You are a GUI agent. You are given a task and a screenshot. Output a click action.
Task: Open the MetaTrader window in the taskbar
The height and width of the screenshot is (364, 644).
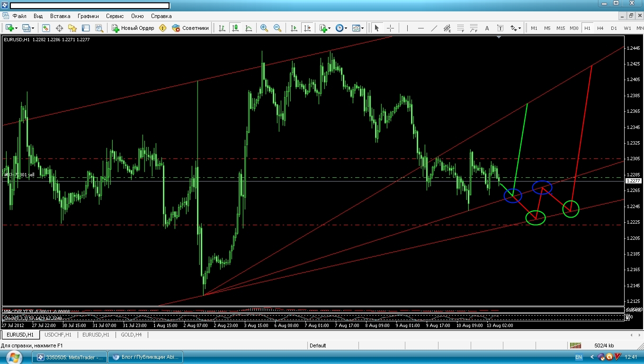(70, 357)
